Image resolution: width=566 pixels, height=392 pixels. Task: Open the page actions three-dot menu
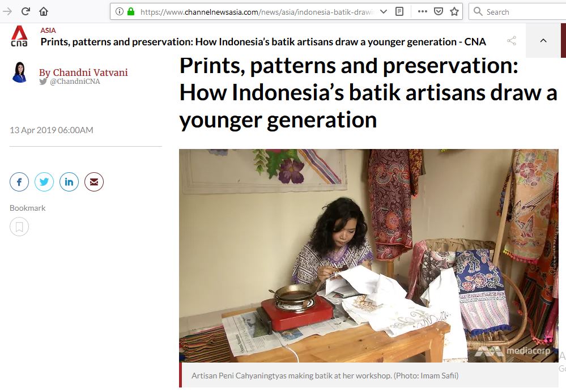pyautogui.click(x=422, y=11)
